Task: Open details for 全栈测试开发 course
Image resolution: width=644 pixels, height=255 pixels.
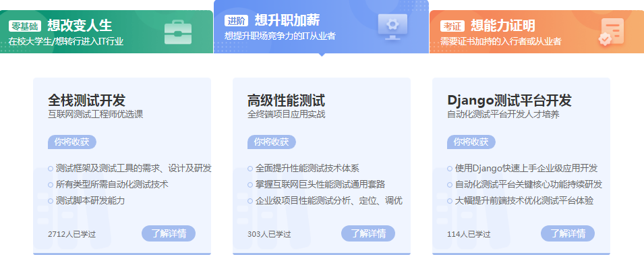Action: click(x=169, y=233)
